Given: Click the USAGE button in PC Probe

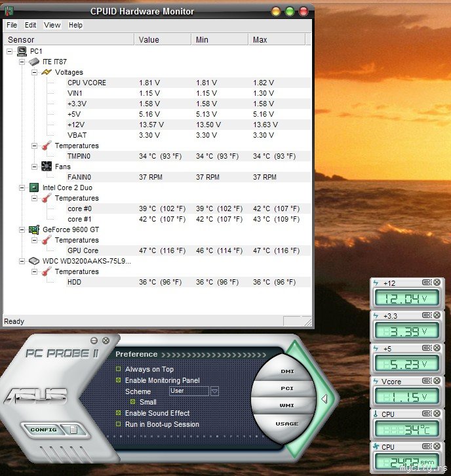Looking at the screenshot, I should tap(286, 424).
